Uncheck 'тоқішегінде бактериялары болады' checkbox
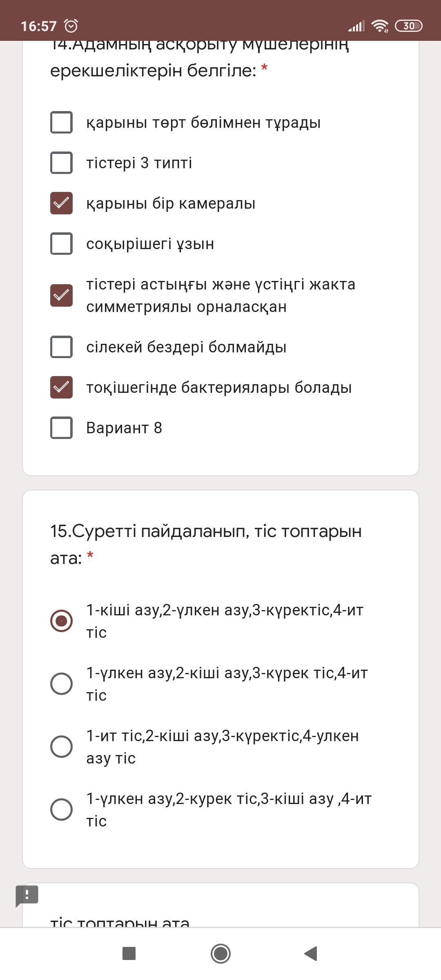Screen dimensions: 441x980 pos(61,387)
